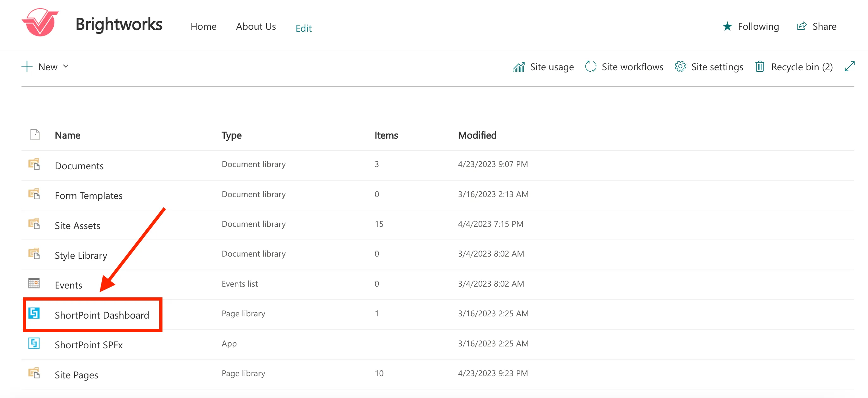
Task: Click the Site Pages library icon
Action: tap(34, 373)
